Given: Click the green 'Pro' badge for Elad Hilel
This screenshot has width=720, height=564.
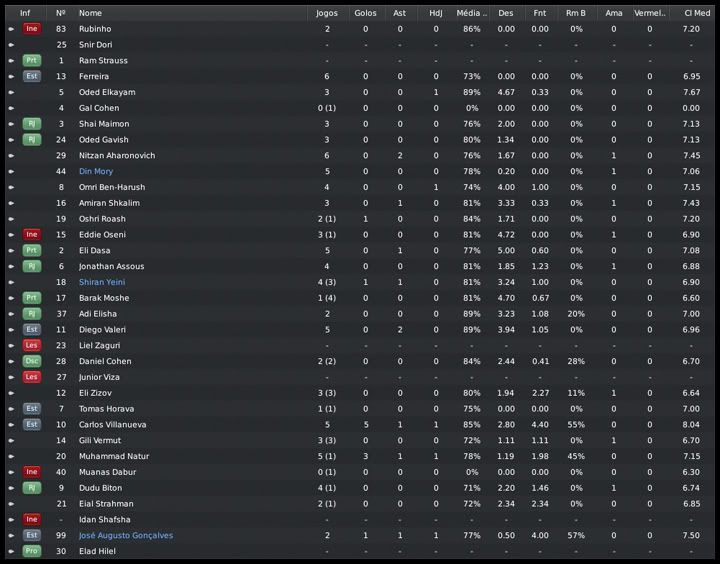Looking at the screenshot, I should pyautogui.click(x=32, y=551).
